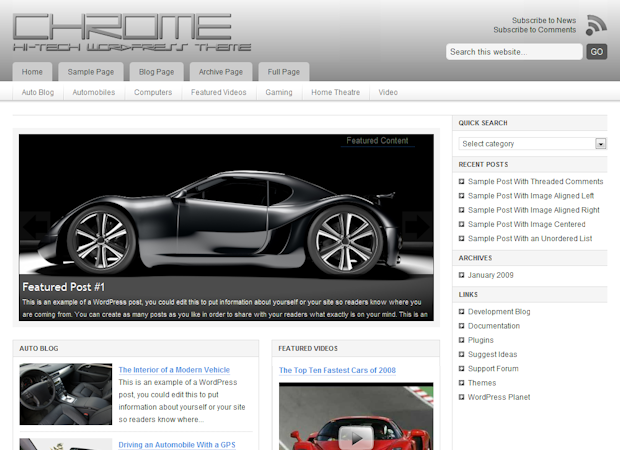Click the car interior thumbnail image

point(66,394)
